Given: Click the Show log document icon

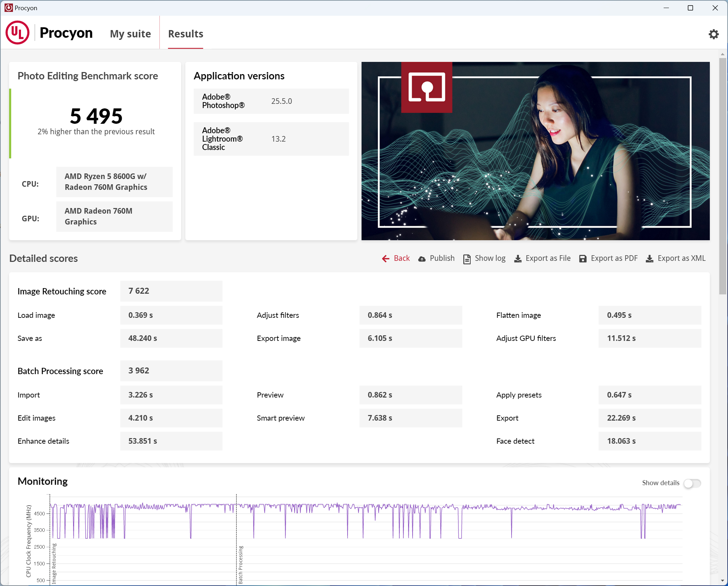Looking at the screenshot, I should click(467, 259).
